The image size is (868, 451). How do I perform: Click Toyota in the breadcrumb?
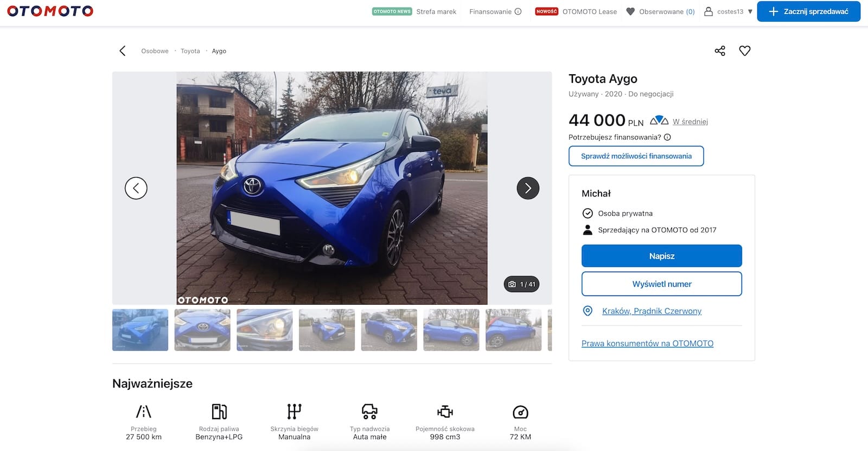(x=190, y=51)
